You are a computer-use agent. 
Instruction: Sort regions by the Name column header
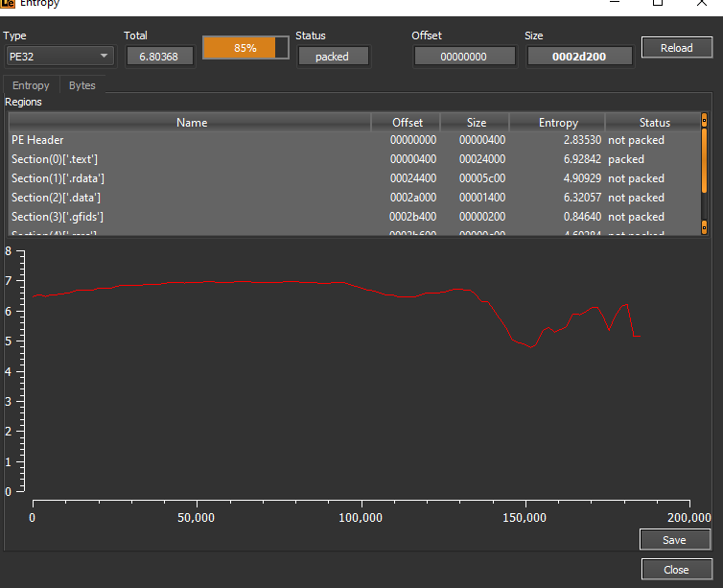[x=191, y=123]
